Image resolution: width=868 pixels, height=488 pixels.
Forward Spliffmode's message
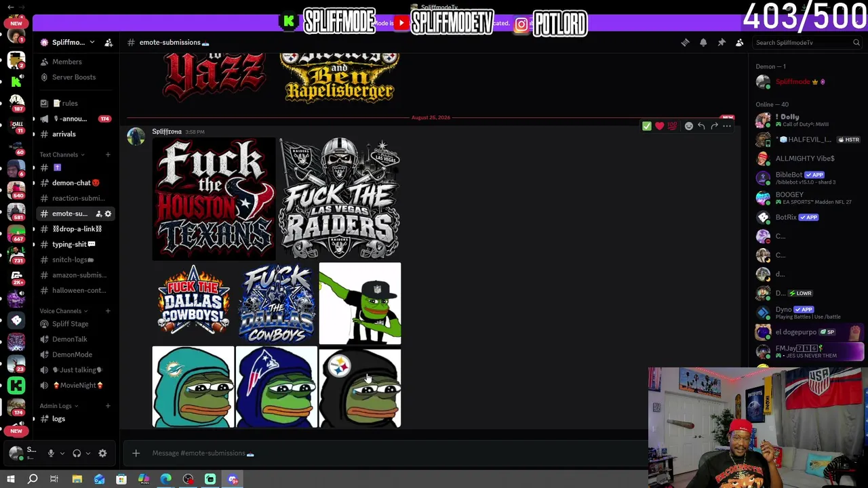(714, 126)
